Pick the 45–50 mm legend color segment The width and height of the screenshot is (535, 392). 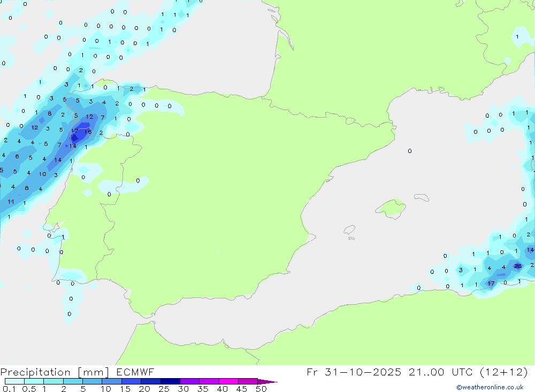[248, 381]
